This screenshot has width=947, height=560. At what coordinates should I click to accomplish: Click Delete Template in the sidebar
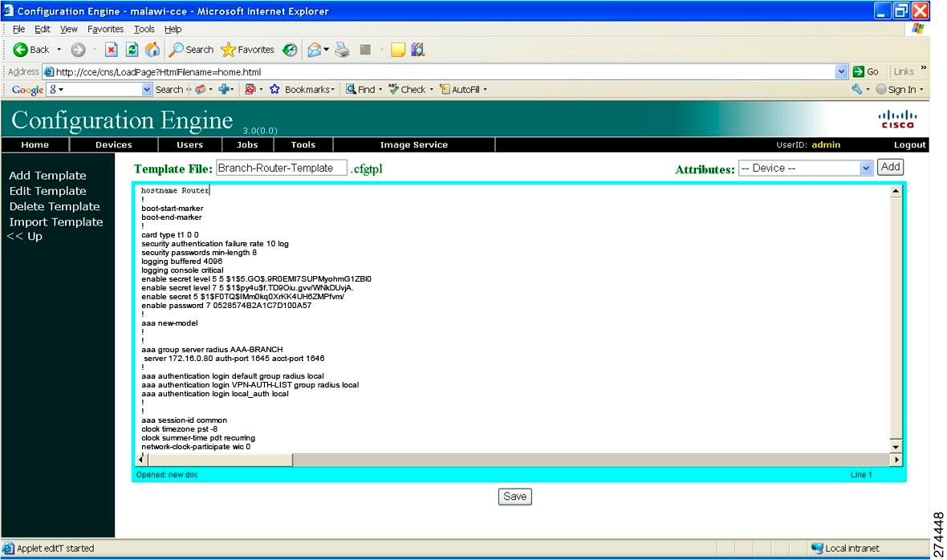[55, 206]
